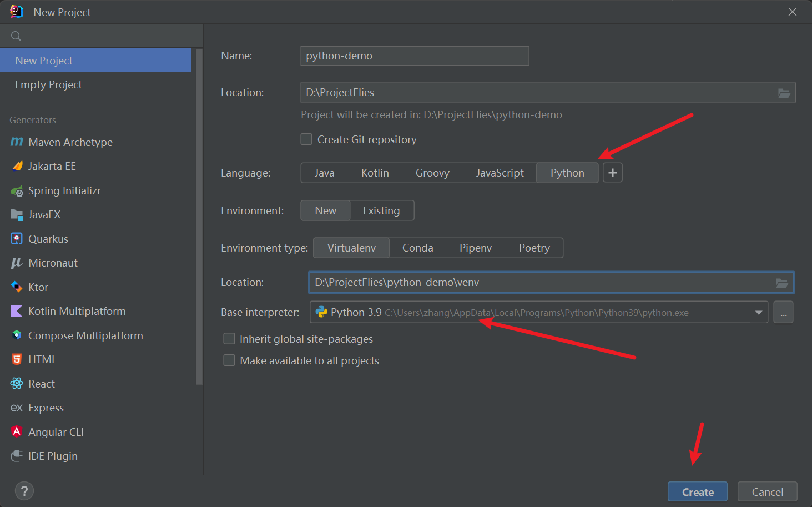Choose New environment option
The height and width of the screenshot is (507, 812).
click(325, 210)
